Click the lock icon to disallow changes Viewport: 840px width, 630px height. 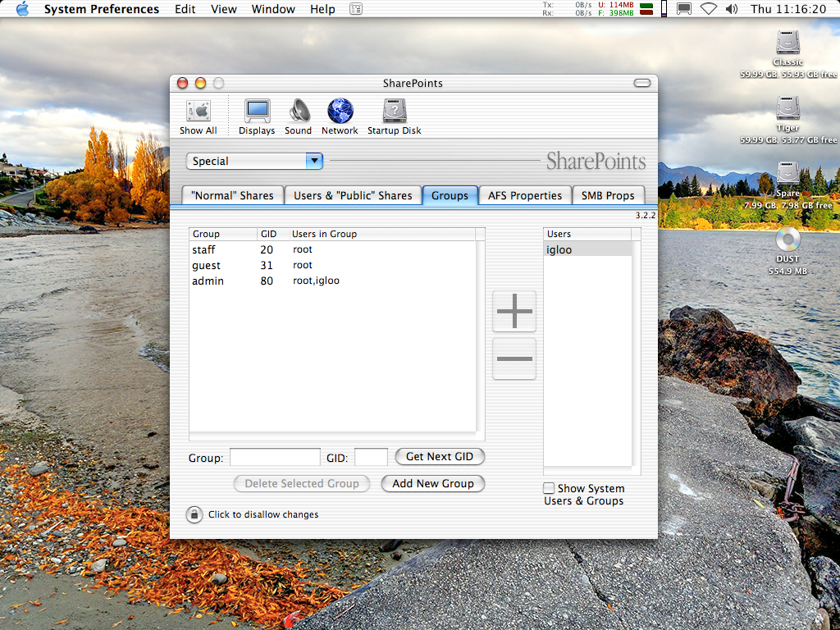pos(194,514)
